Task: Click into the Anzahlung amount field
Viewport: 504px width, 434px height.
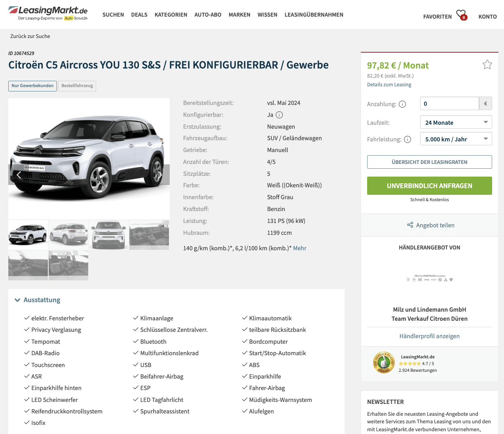Action: coord(449,103)
